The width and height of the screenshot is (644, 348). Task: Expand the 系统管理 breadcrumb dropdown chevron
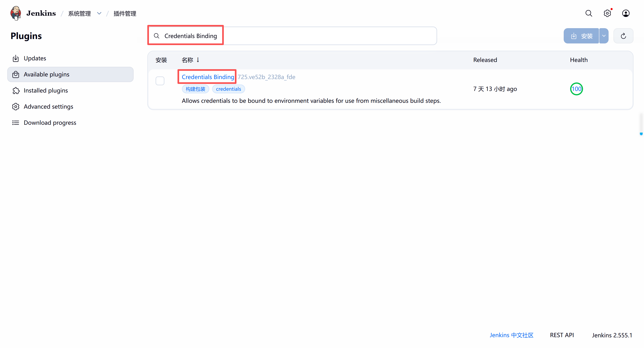pyautogui.click(x=99, y=13)
